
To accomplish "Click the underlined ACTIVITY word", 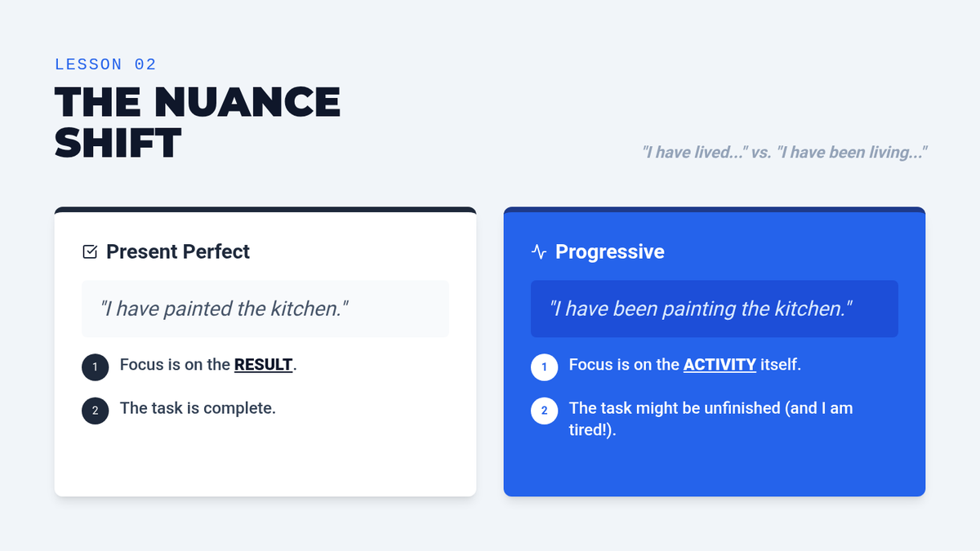I will point(719,365).
